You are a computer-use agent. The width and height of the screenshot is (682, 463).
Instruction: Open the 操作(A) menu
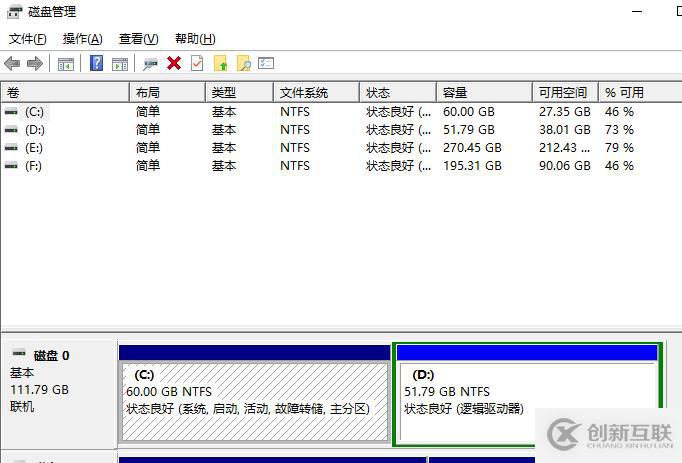[83, 39]
